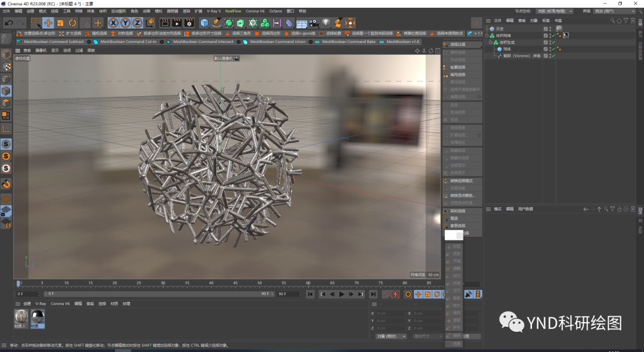Collapse the 体积网格 tree node
Screen dimensions: 644x352
pos(487,36)
